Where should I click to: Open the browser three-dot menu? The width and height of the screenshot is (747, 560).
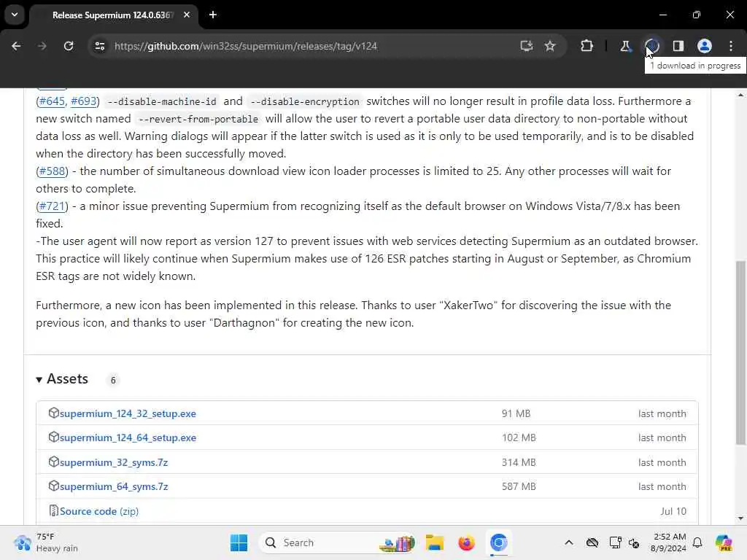click(731, 46)
